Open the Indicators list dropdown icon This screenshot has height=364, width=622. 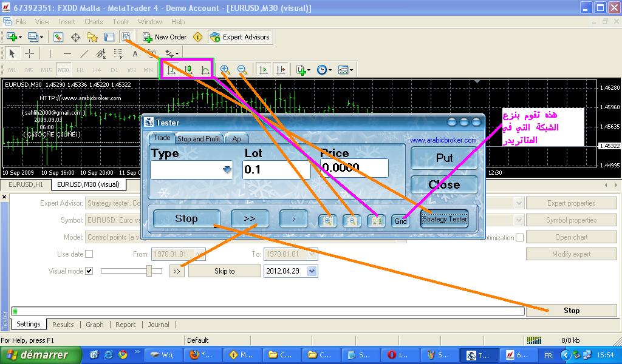[x=304, y=70]
